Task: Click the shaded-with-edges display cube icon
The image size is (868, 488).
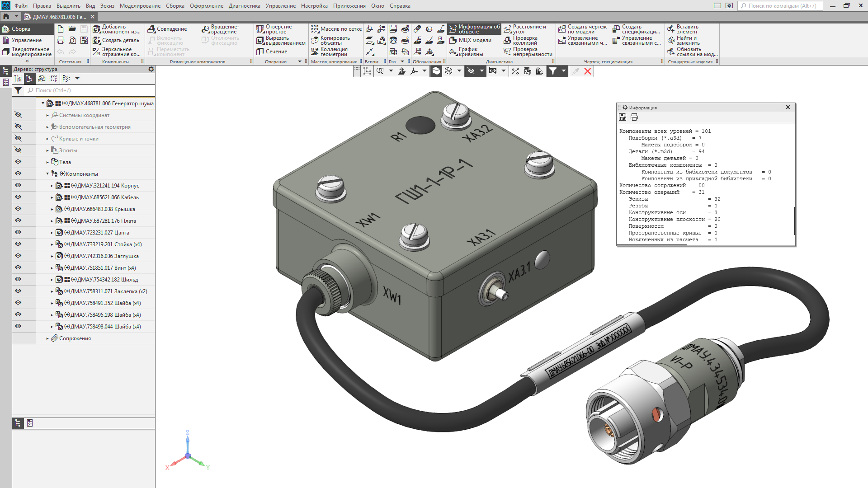Action: (436, 71)
